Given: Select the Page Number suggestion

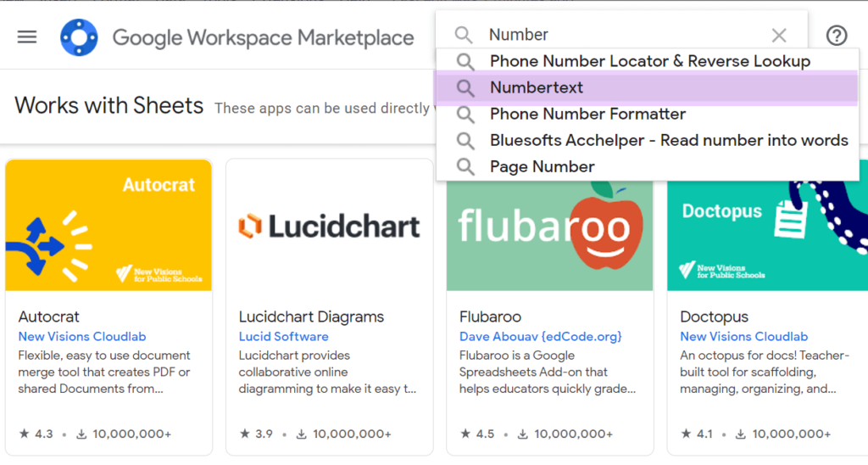Looking at the screenshot, I should (x=648, y=167).
